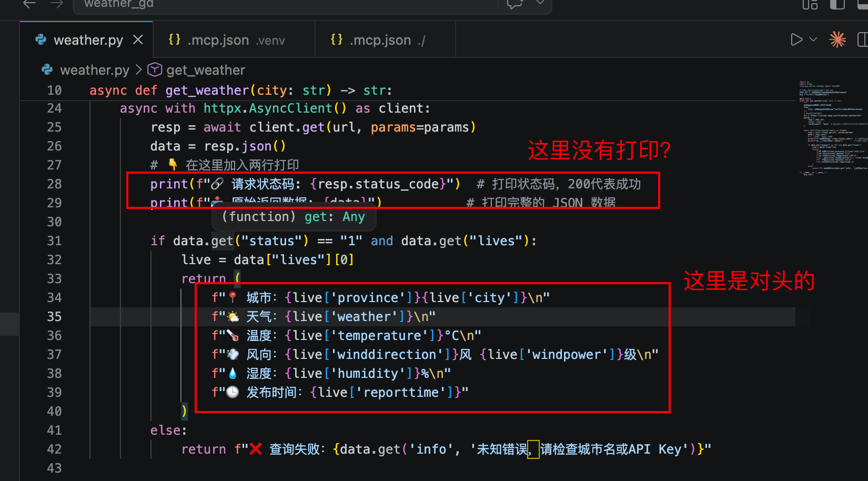Click "live['windpower']" on line 37
Screen dimensions: 868x481
[552, 355]
